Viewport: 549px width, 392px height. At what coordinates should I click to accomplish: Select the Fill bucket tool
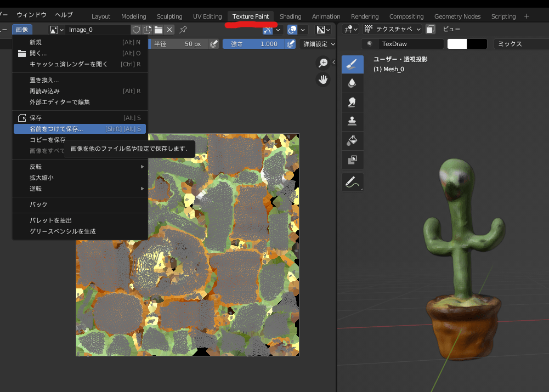point(352,140)
